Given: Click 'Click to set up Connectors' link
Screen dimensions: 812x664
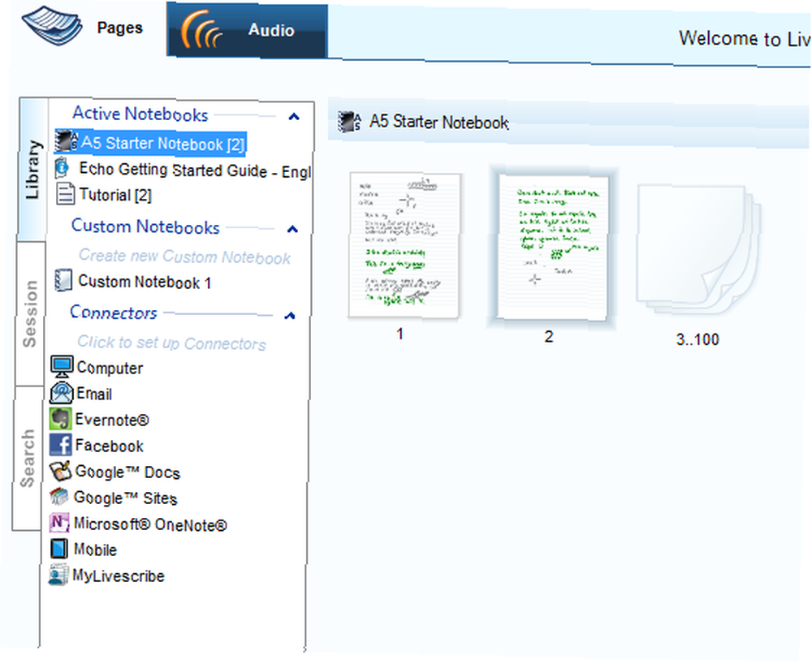Looking at the screenshot, I should [171, 343].
